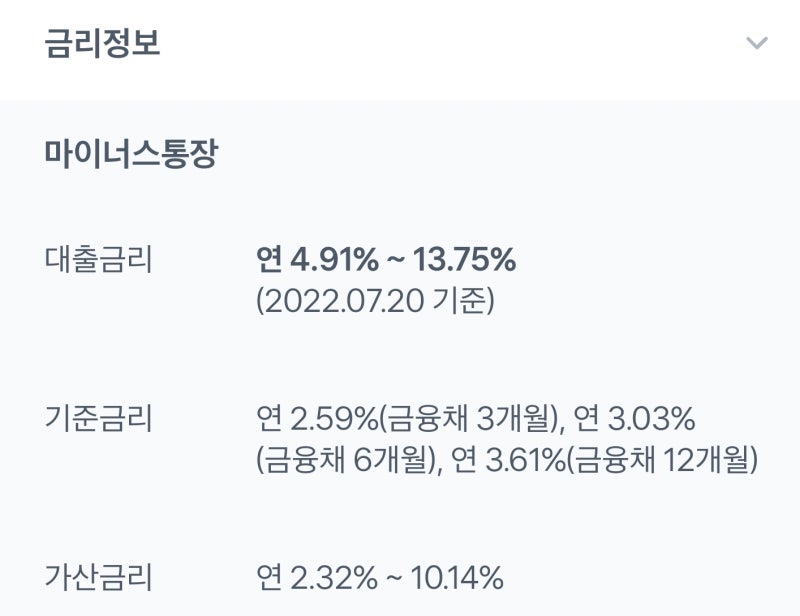This screenshot has width=800, height=616.
Task: Click the 기준금리 label
Action: [98, 418]
